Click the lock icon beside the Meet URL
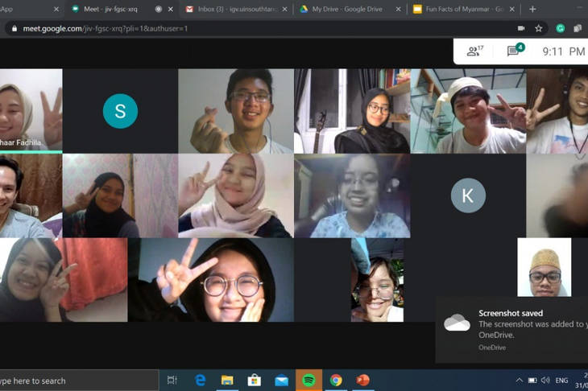588x391 pixels. point(14,28)
